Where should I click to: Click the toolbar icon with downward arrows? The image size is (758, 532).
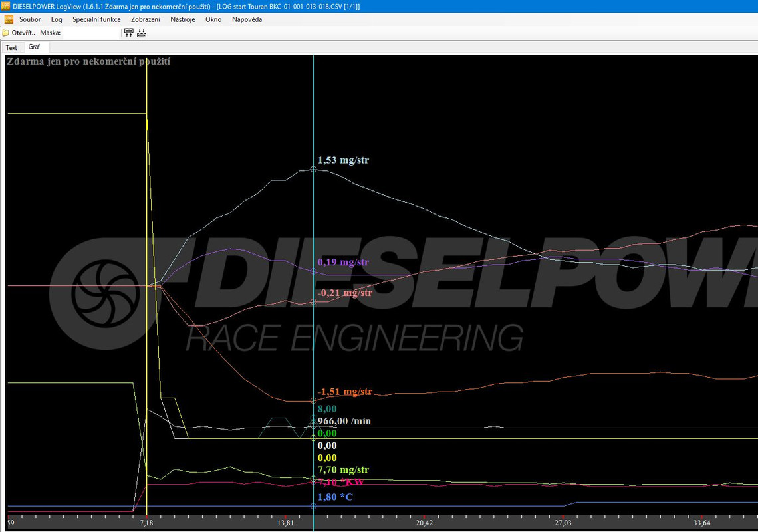142,33
